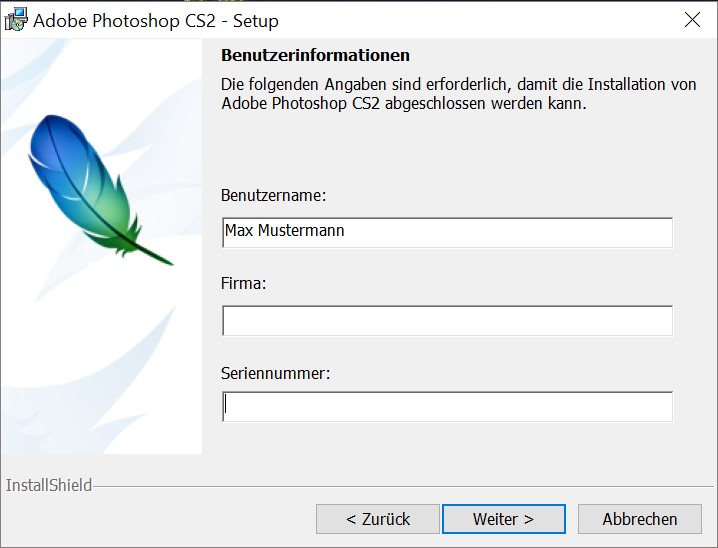Screen dimensions: 718x548
Task: Click into the empty Firma field
Action: [x=447, y=320]
